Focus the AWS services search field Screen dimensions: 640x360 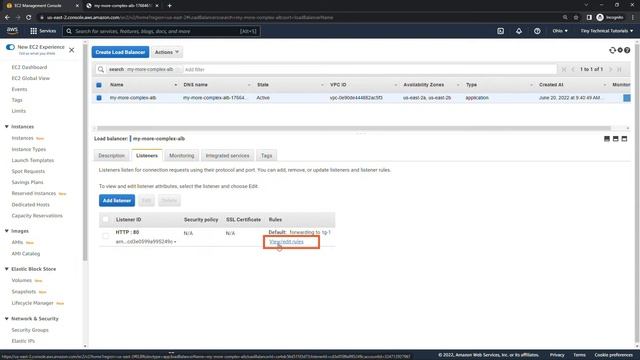point(161,31)
